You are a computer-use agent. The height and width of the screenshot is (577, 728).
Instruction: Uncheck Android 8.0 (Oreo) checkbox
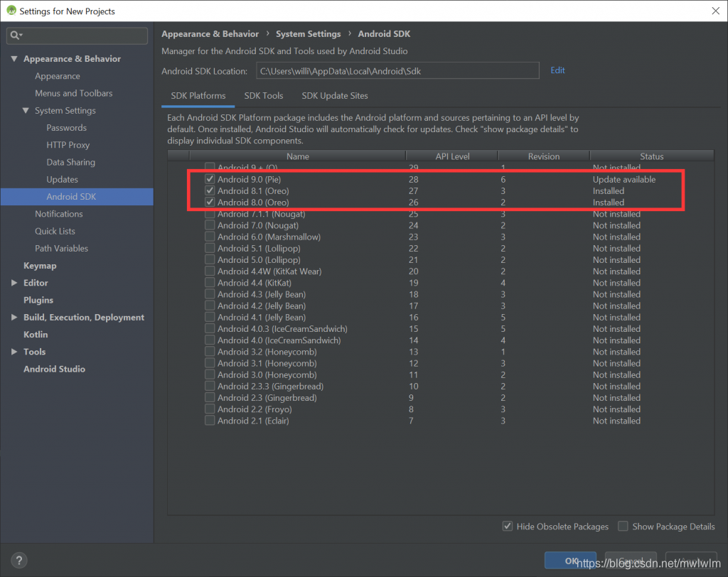[x=210, y=203]
